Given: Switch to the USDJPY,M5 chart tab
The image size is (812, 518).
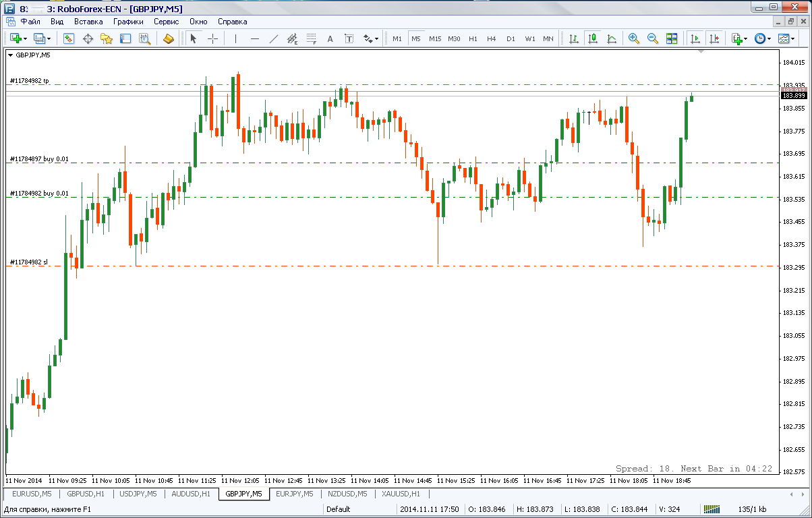Looking at the screenshot, I should 138,494.
